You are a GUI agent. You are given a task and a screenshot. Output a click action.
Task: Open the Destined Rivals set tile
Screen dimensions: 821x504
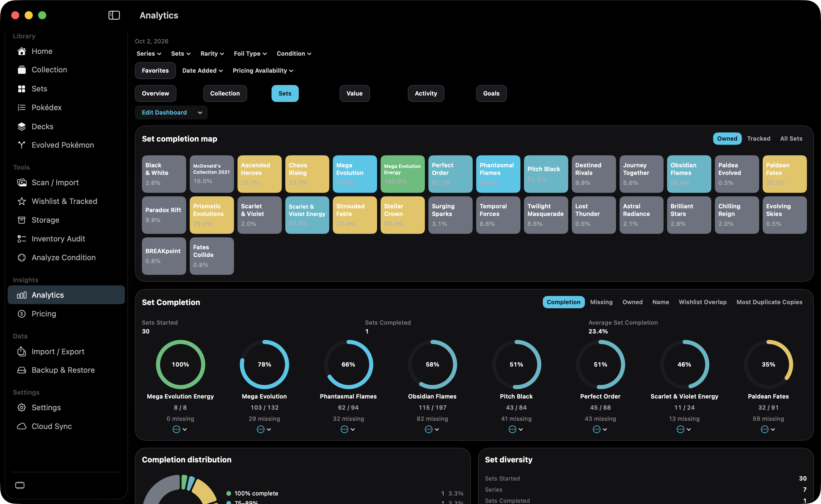point(593,174)
